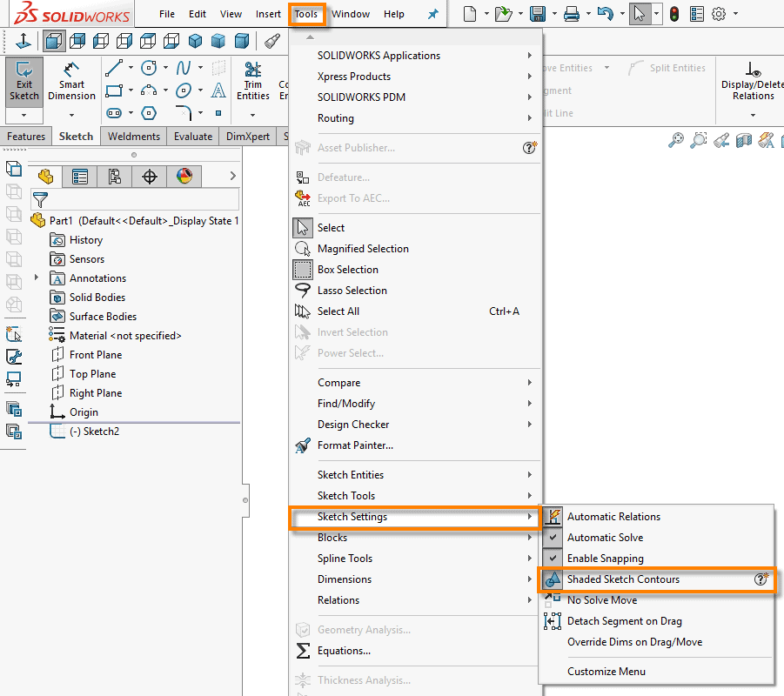This screenshot has height=696, width=784.
Task: Switch to the Evaluate tab
Action: coord(193,137)
